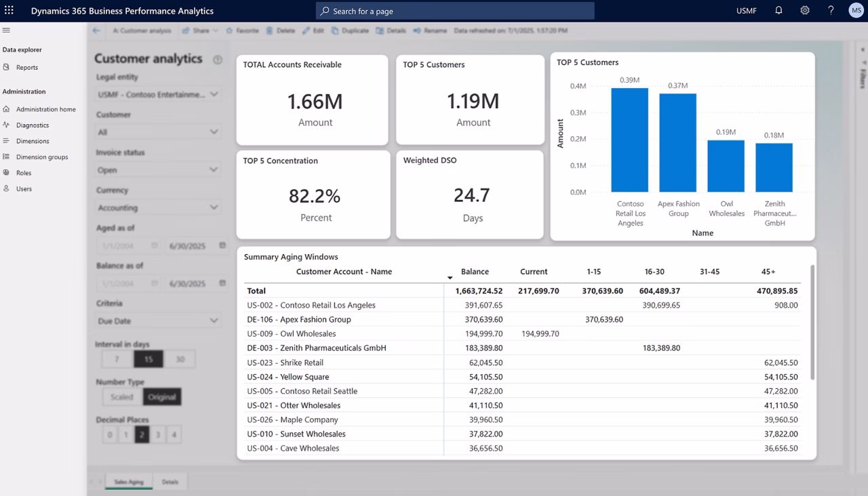The width and height of the screenshot is (868, 496).
Task: Click Rename in the report toolbar
Action: point(430,30)
